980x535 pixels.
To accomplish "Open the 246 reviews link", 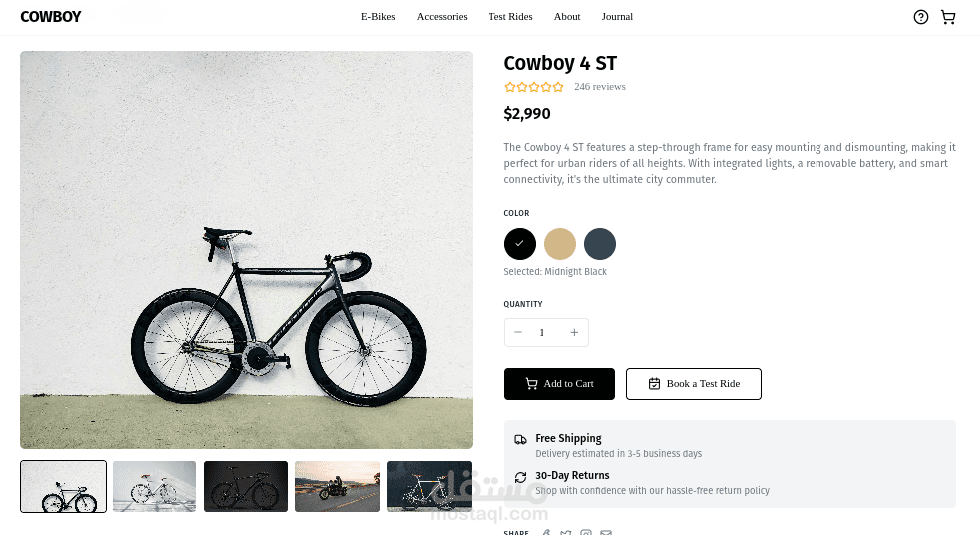I will 600,87.
